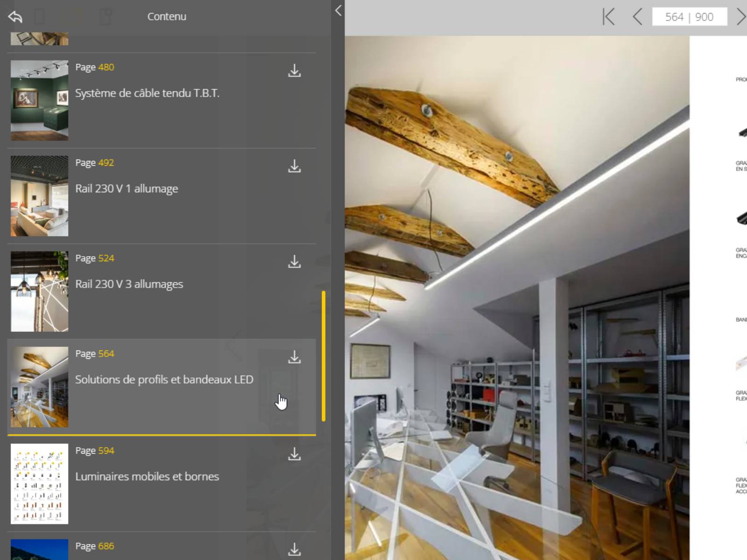The height and width of the screenshot is (560, 747).
Task: Open the Système de câble tendu T.B.T. thumbnail
Action: click(39, 100)
